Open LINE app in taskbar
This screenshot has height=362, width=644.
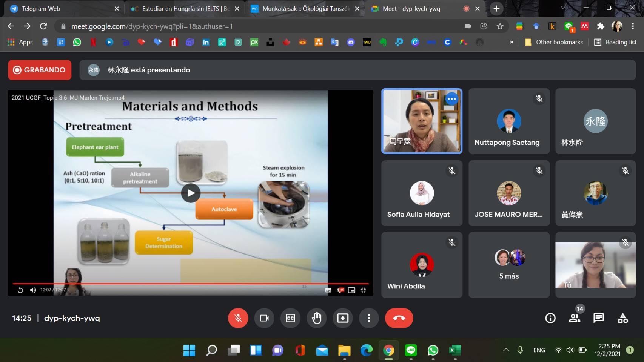tap(411, 350)
